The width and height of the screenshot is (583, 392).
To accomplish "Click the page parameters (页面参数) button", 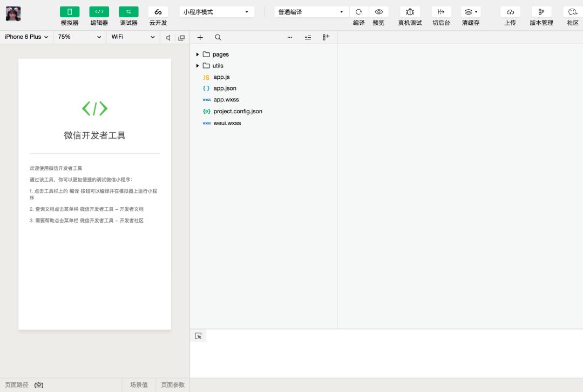I will point(173,385).
